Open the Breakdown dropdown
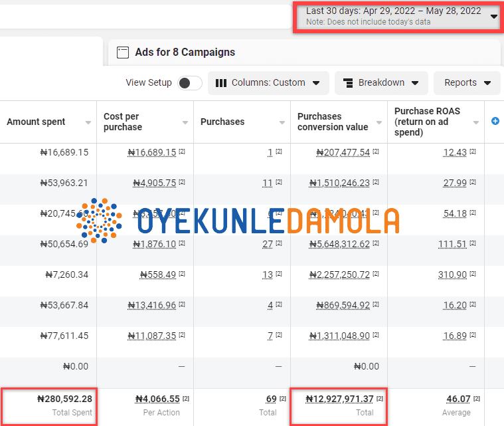504x426 pixels. click(381, 83)
